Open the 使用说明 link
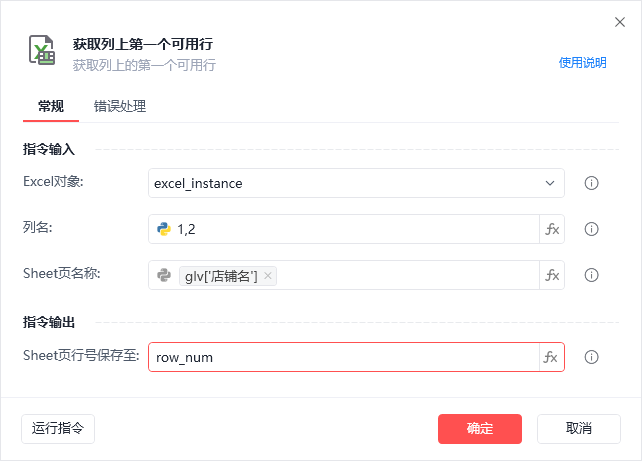Image resolution: width=642 pixels, height=461 pixels. coord(582,63)
